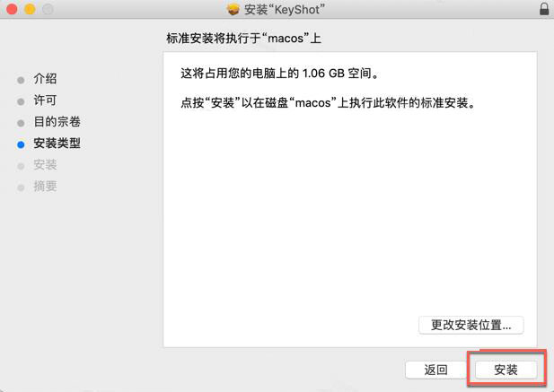Click the text mentioning 1.06 GB 空间
Image resolution: width=554 pixels, height=392 pixels.
click(x=280, y=74)
